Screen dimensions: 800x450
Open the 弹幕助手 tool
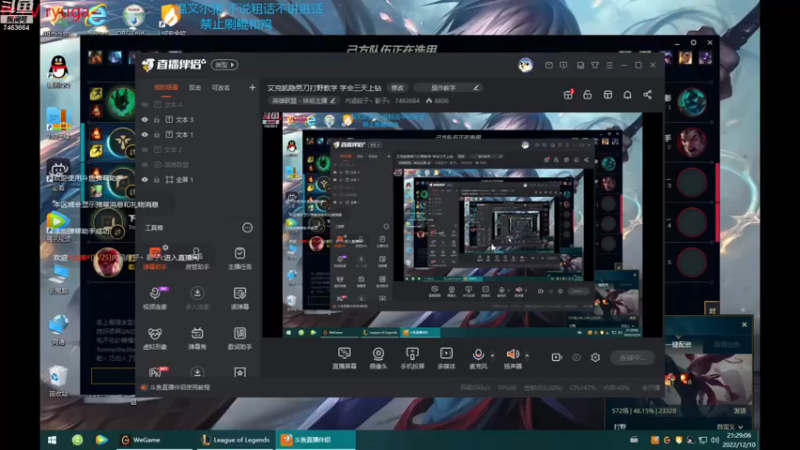pyautogui.click(x=155, y=258)
